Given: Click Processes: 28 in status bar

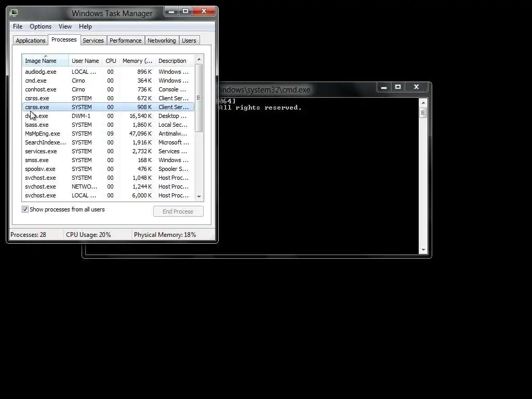Looking at the screenshot, I should tap(28, 234).
